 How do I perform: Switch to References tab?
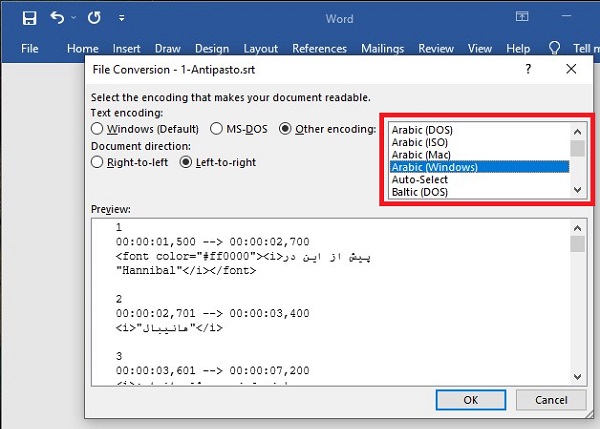[320, 49]
